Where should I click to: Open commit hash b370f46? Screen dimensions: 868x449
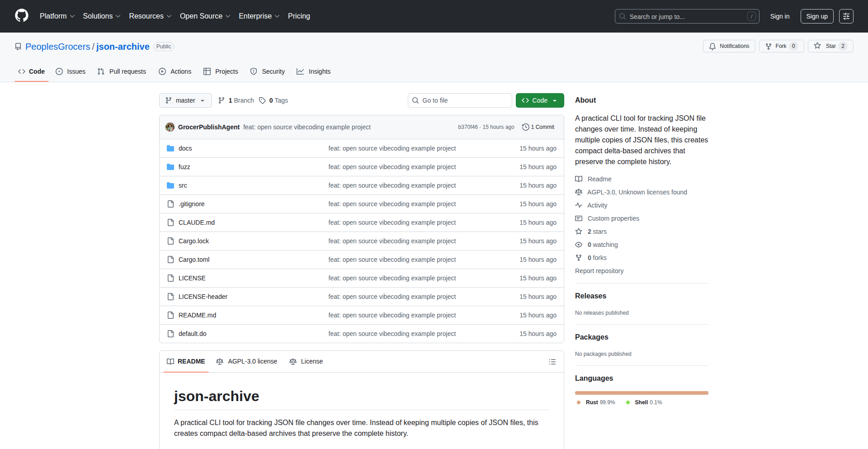(468, 127)
